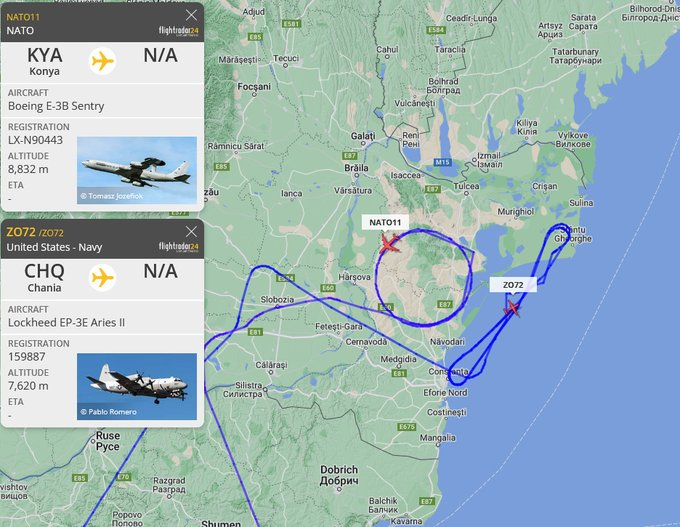Click the yellow plane icon in ZO72 panel
Screen dimensions: 680x527
(x=102, y=278)
